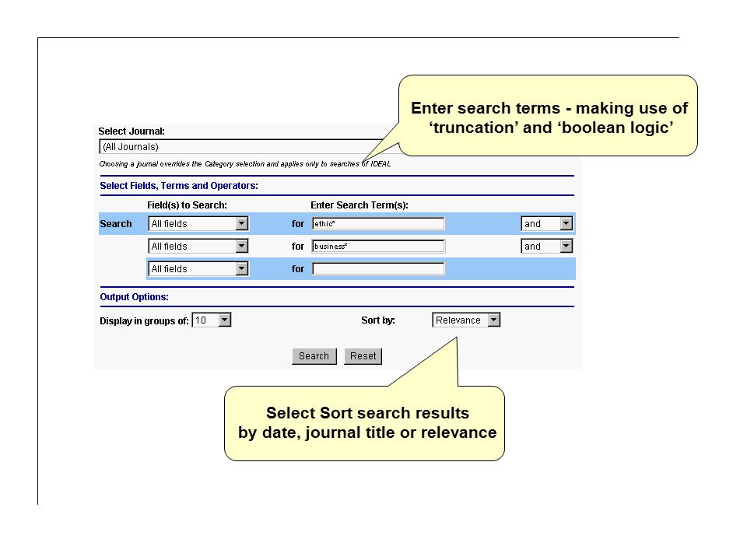Click the 'Select Fields, Terms and Operators:' heading
Image resolution: width=747 pixels, height=560 pixels.
coord(179,186)
